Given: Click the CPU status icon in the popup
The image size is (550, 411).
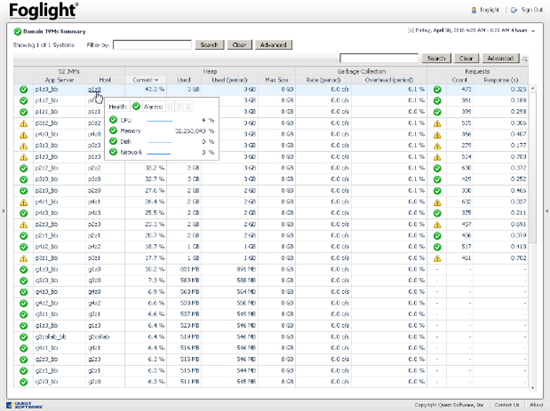Looking at the screenshot, I should [x=113, y=120].
